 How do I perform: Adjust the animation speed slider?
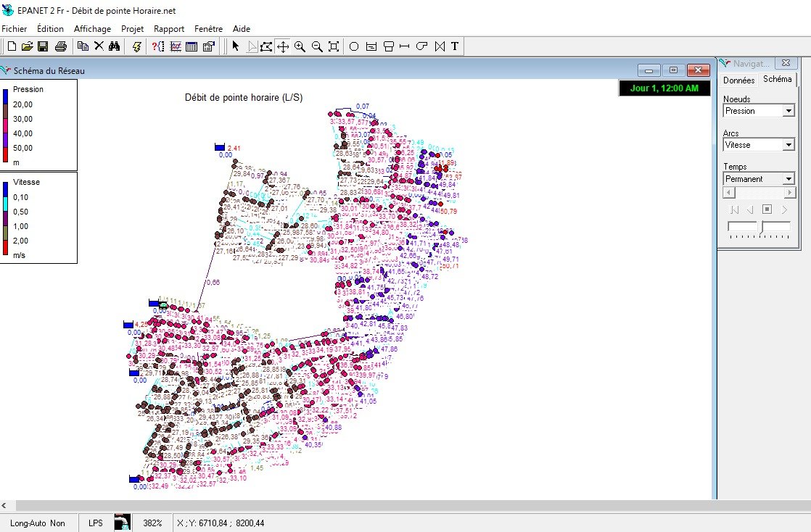pos(759,228)
